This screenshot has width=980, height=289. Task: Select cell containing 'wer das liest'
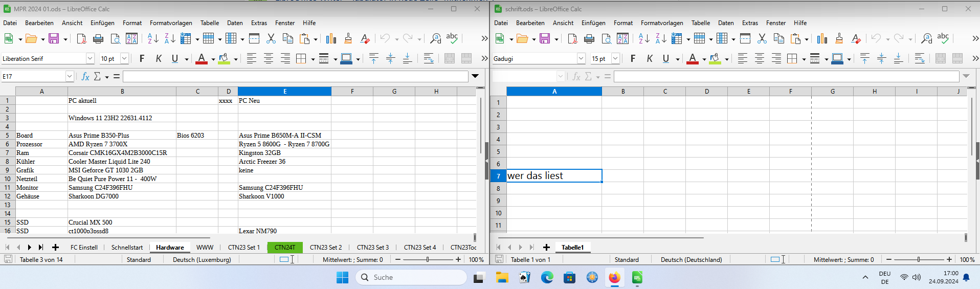tap(554, 175)
